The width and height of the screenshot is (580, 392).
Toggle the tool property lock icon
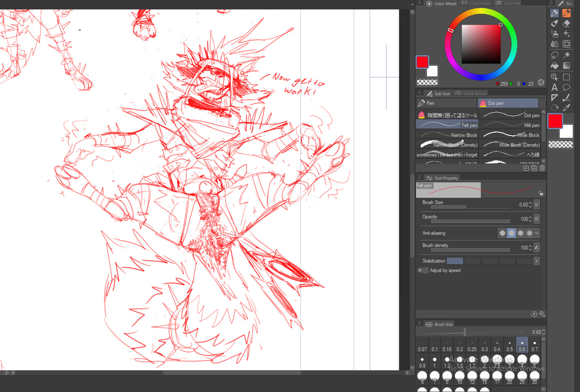pos(541,193)
